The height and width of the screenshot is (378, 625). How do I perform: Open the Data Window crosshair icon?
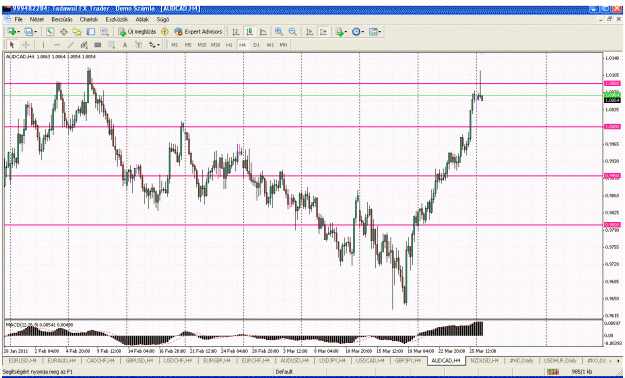coord(63,32)
